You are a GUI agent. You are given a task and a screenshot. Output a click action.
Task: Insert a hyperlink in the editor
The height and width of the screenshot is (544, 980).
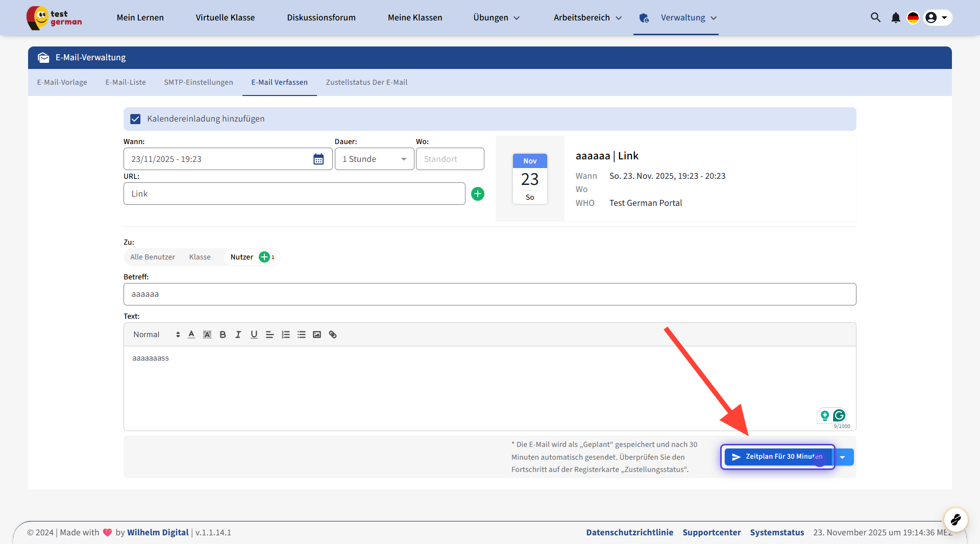333,335
